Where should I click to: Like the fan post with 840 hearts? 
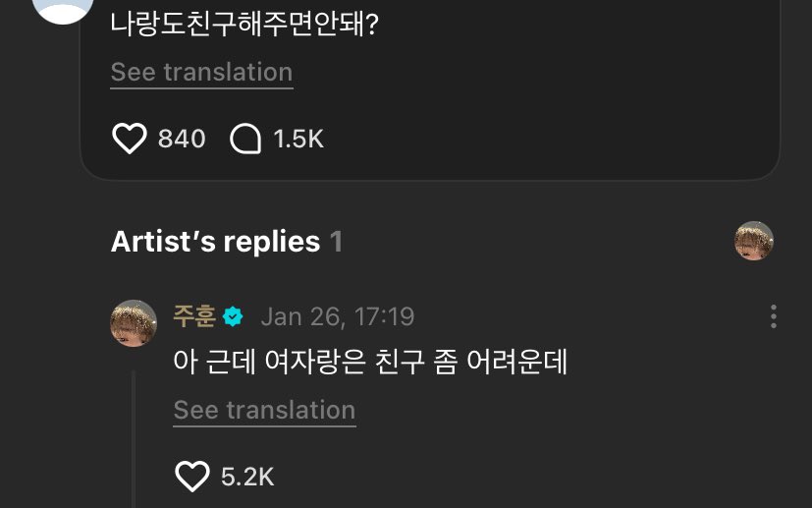130,139
